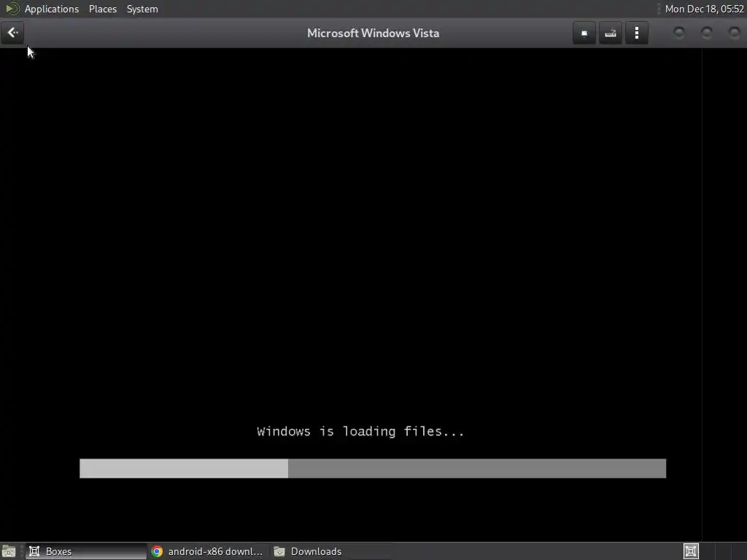Stop the running virtual machine
This screenshot has height=560, width=747.
click(x=584, y=34)
